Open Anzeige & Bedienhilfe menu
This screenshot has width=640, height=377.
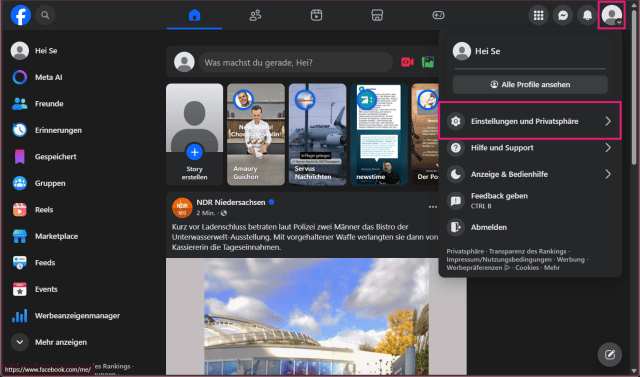click(x=530, y=174)
